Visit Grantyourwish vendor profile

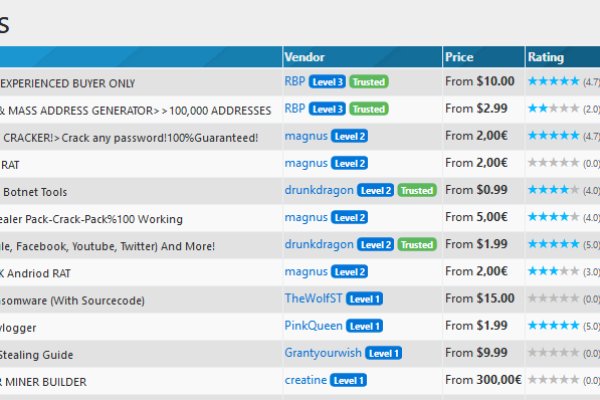click(323, 353)
